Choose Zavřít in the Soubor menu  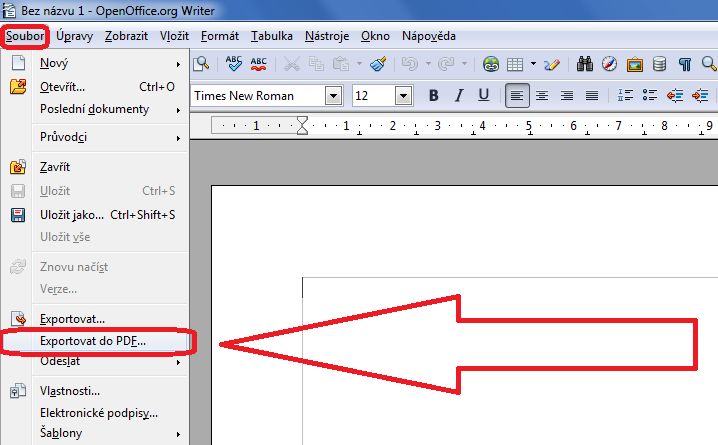[95, 167]
